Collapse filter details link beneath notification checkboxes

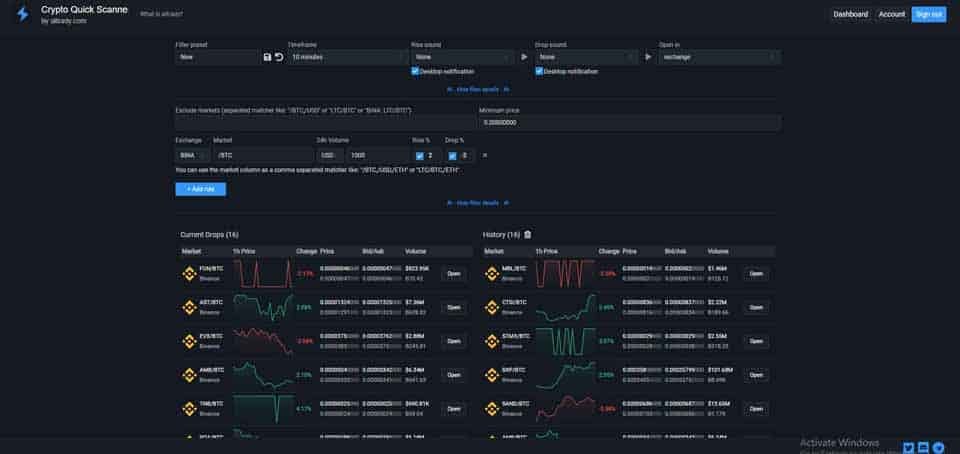tap(478, 89)
